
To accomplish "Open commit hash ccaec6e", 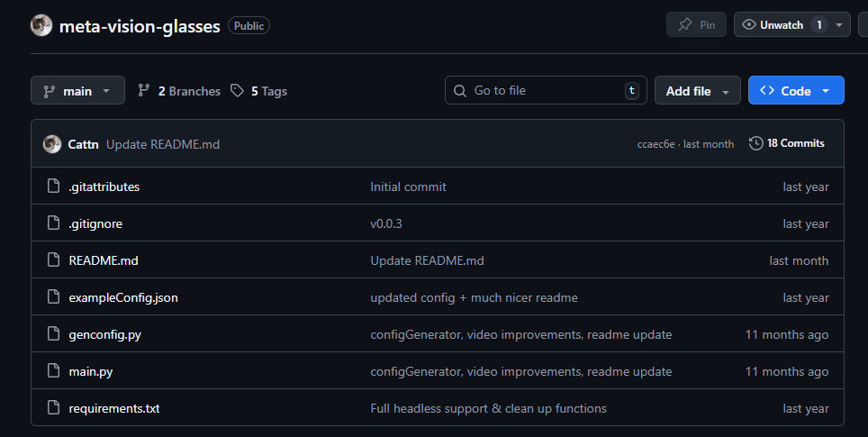I will [656, 144].
